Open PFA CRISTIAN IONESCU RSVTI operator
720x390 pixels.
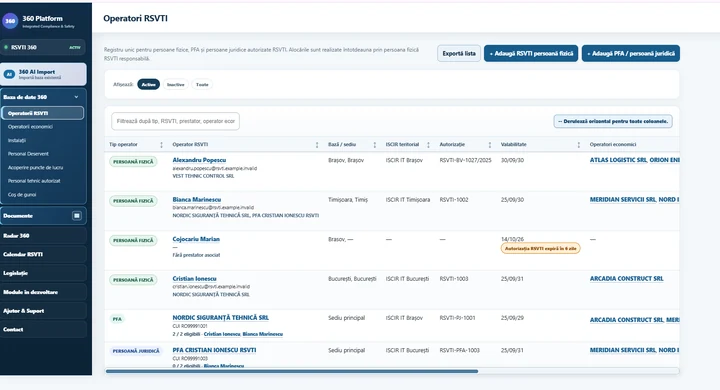214,350
